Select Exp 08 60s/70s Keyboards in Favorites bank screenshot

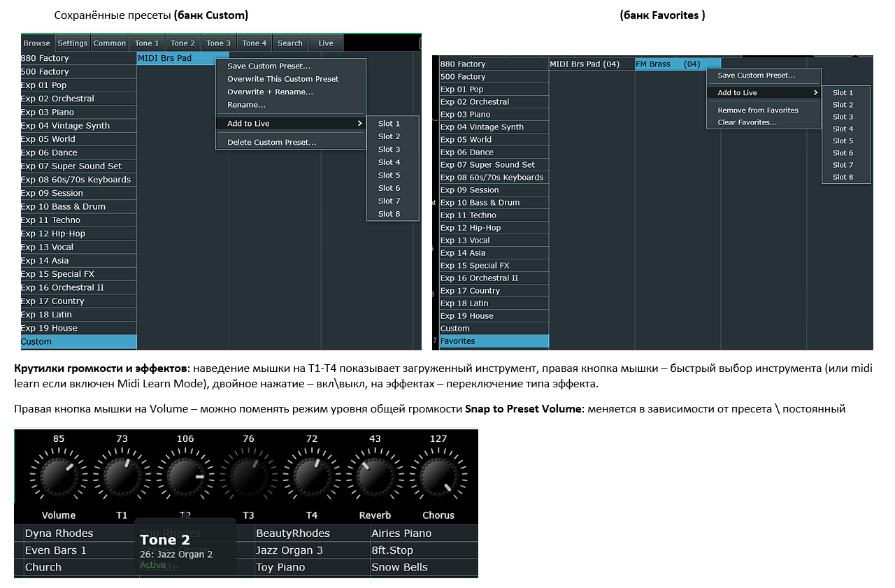pos(494,178)
